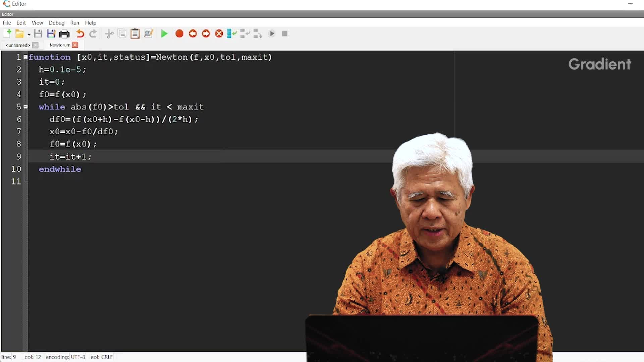
Task: Click the 'col: 12' status entry
Action: pos(33,357)
